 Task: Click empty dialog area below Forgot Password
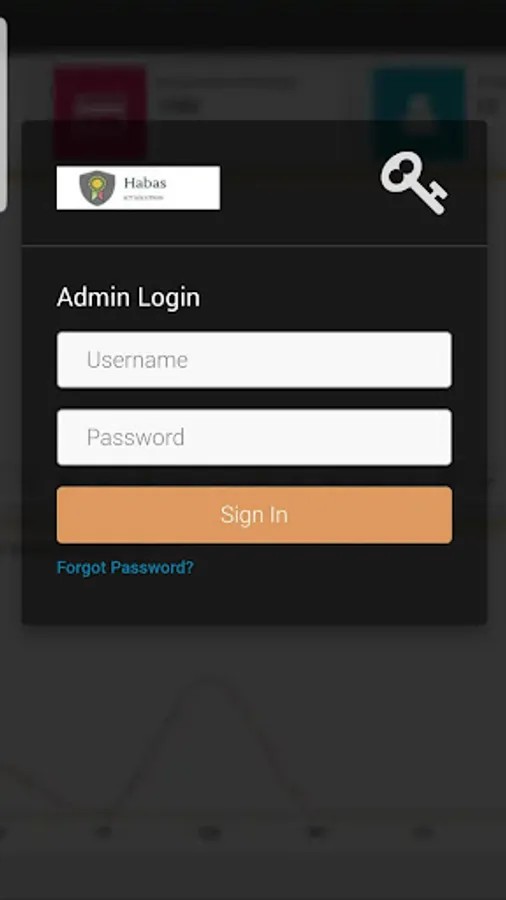click(x=254, y=600)
